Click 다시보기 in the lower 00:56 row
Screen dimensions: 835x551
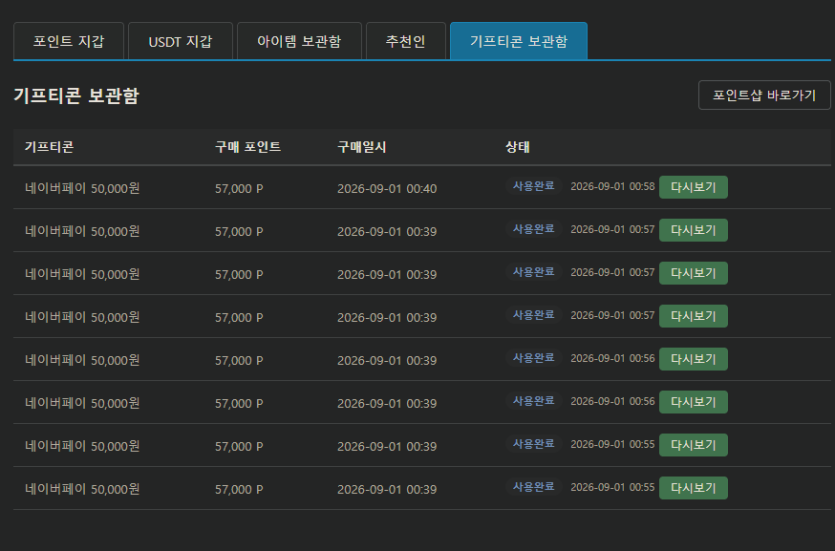click(693, 402)
